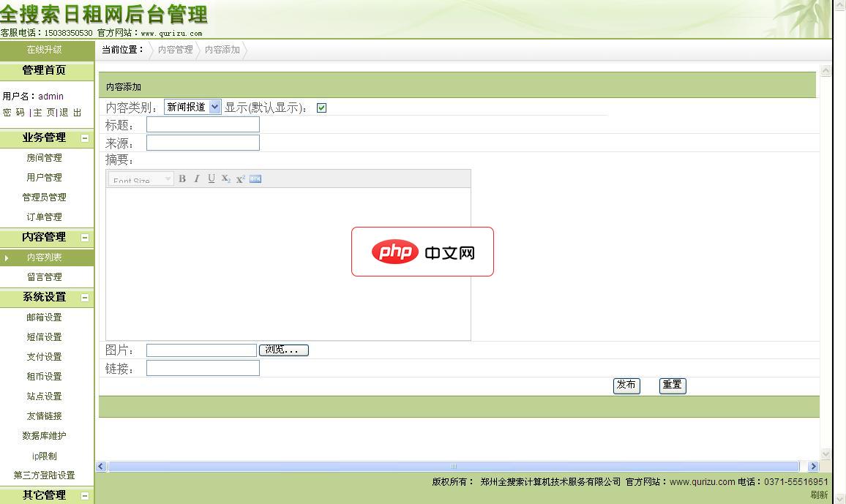Click the 密码 link
Viewport: 846px width, 504px height.
(13, 113)
